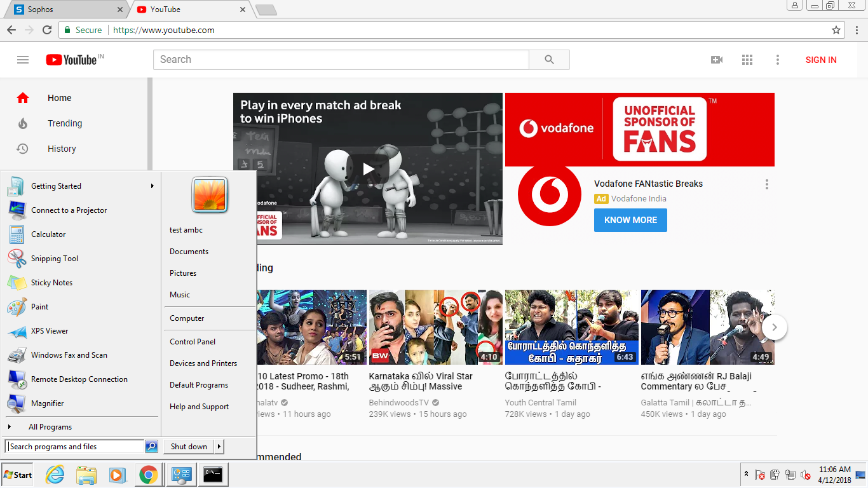Open the Youth Central Tamil channel link
The image size is (868, 488).
pyautogui.click(x=541, y=403)
